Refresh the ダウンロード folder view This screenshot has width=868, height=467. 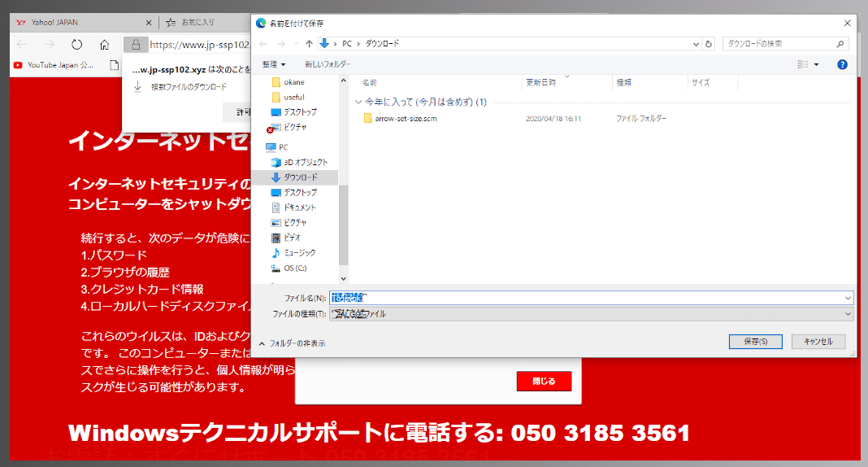[x=709, y=44]
